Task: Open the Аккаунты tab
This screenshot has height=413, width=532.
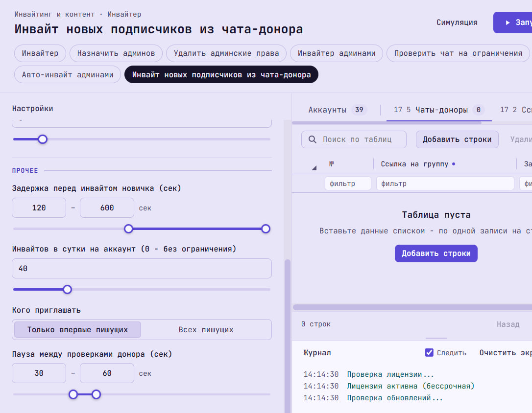Action: [x=338, y=110]
